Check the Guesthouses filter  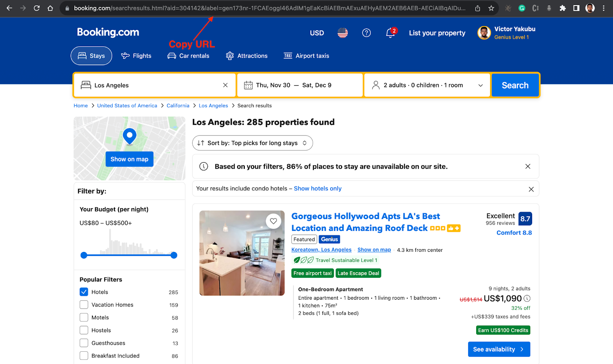click(x=84, y=343)
